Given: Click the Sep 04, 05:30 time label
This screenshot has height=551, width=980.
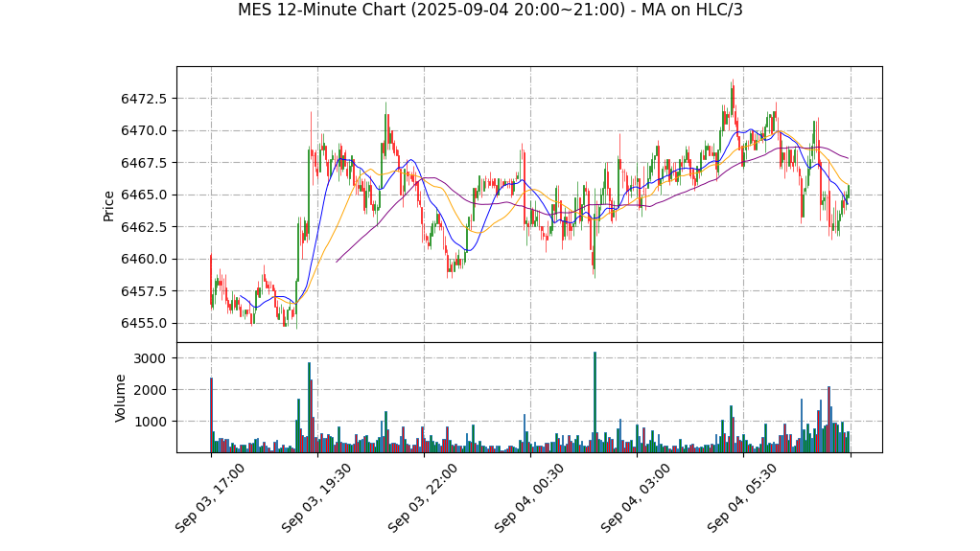Looking at the screenshot, I should pyautogui.click(x=742, y=498).
